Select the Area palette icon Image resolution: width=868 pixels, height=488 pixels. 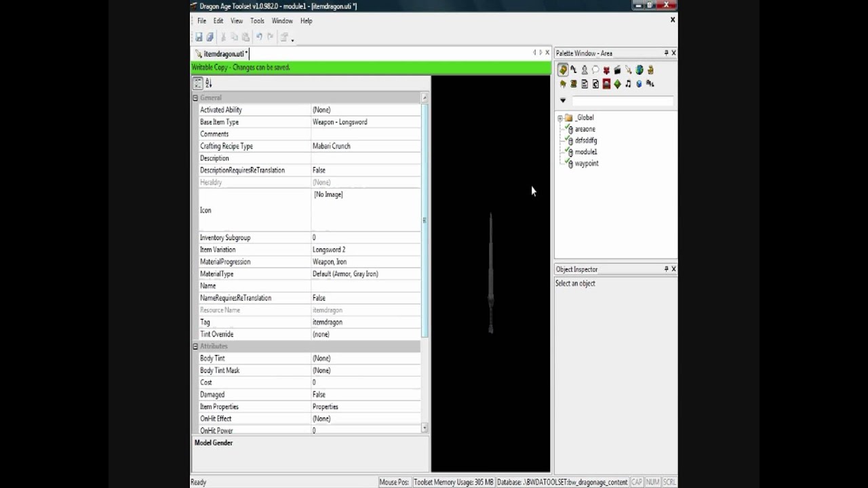click(563, 70)
